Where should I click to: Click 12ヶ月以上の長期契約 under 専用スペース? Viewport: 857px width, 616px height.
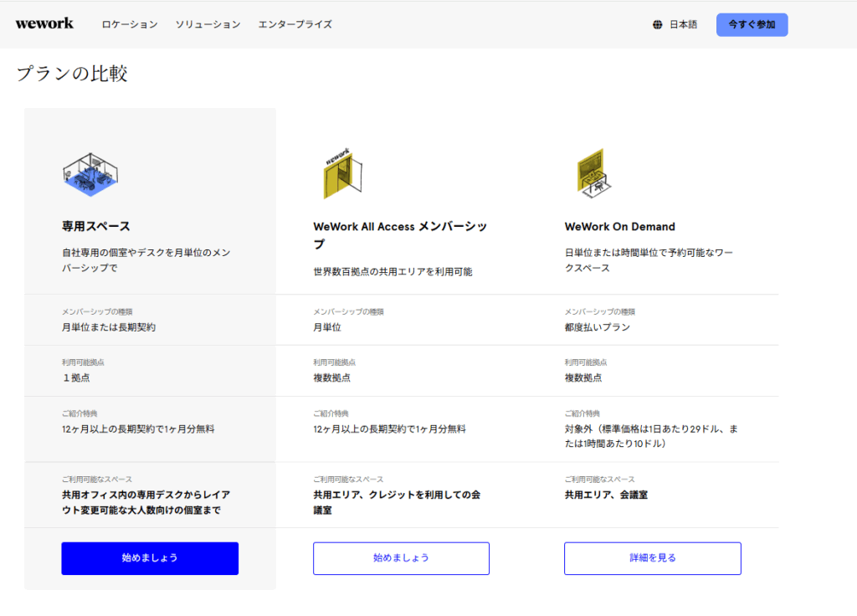(138, 429)
